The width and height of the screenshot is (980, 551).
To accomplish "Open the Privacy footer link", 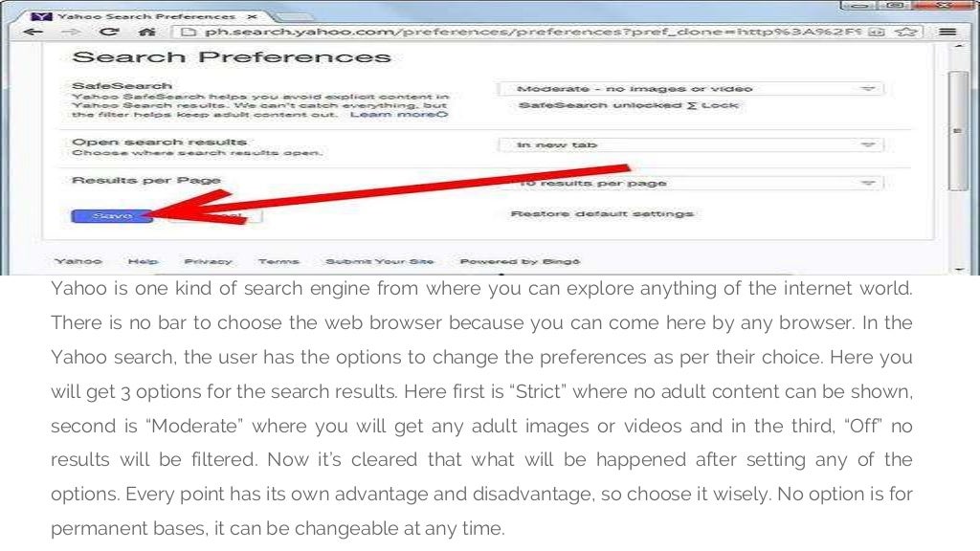I will [x=208, y=261].
